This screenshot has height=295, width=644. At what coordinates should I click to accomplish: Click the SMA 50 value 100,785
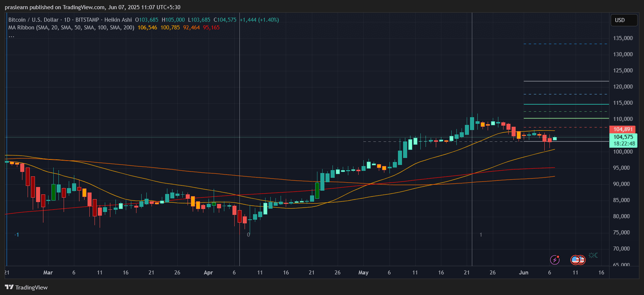pyautogui.click(x=170, y=28)
